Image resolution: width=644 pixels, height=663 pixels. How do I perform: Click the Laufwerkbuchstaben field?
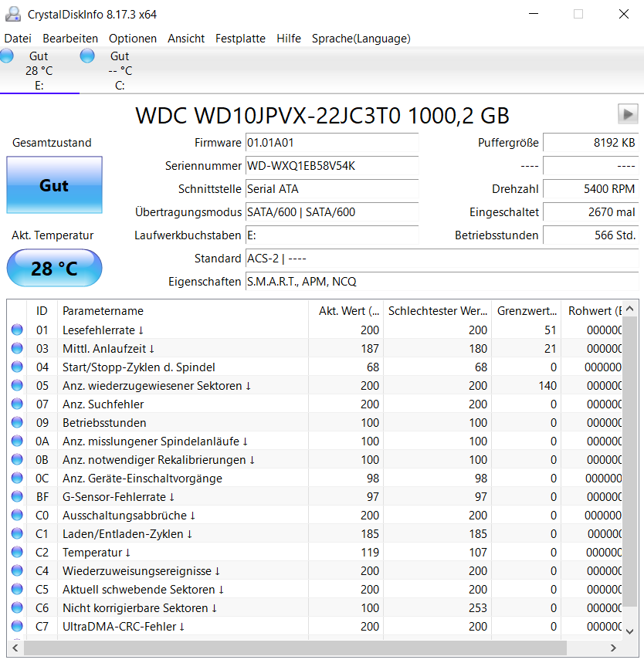click(332, 235)
